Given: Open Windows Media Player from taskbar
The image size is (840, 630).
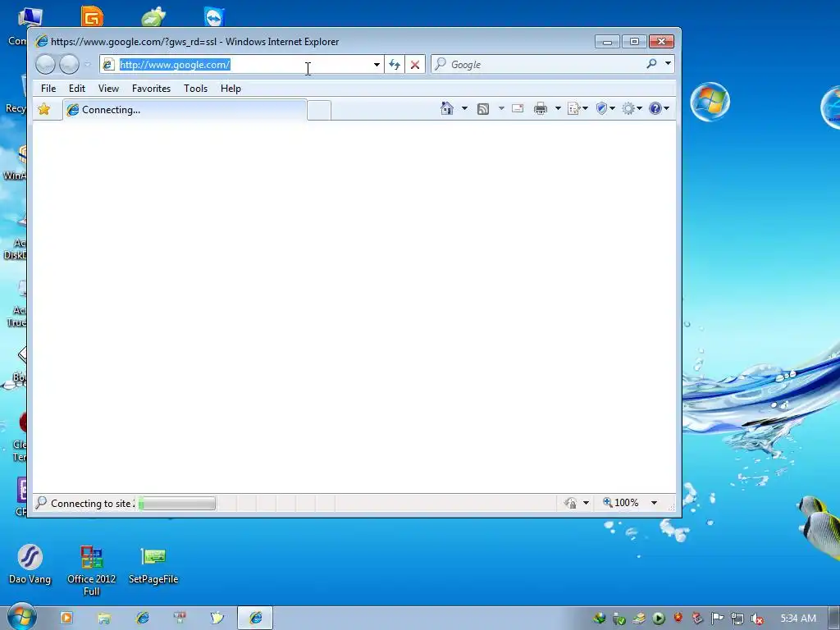Looking at the screenshot, I should pyautogui.click(x=66, y=618).
